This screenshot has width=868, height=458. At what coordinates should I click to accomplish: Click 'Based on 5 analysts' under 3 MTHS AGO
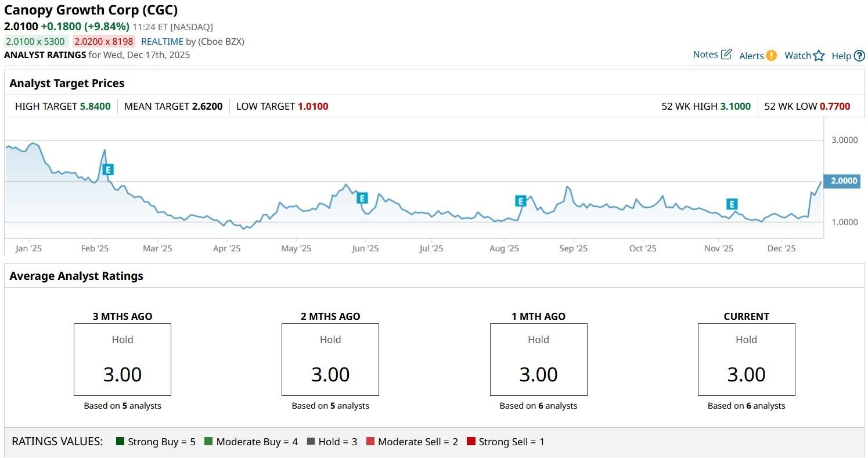click(x=123, y=406)
